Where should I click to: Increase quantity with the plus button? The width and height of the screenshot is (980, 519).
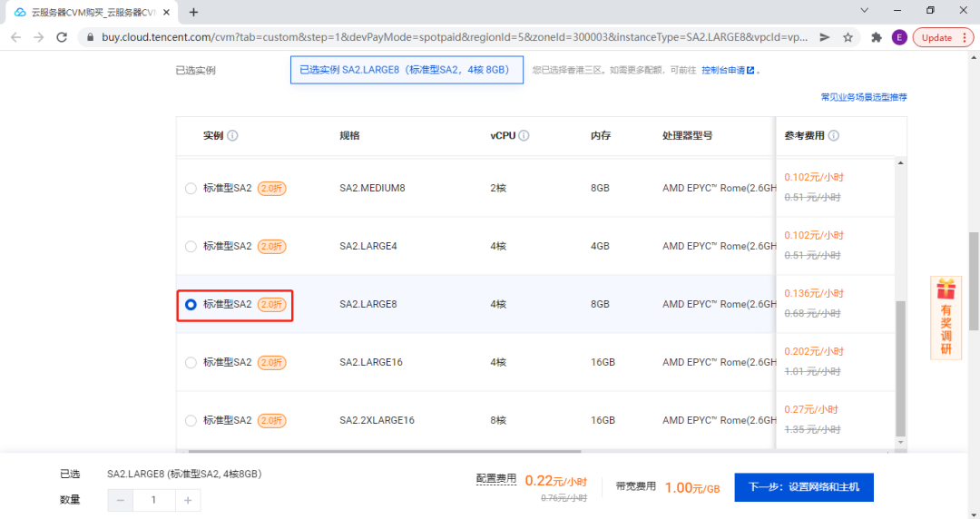tap(188, 500)
